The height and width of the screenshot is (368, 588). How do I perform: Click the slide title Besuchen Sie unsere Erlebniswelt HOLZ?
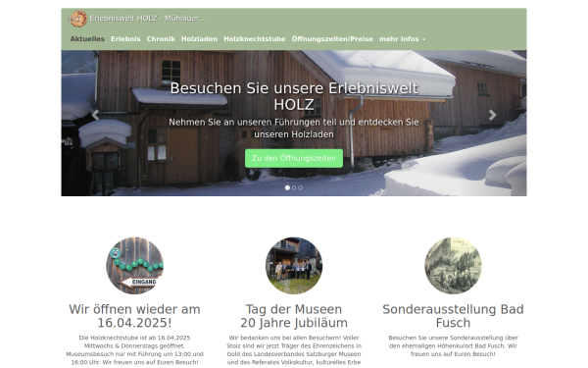point(294,96)
